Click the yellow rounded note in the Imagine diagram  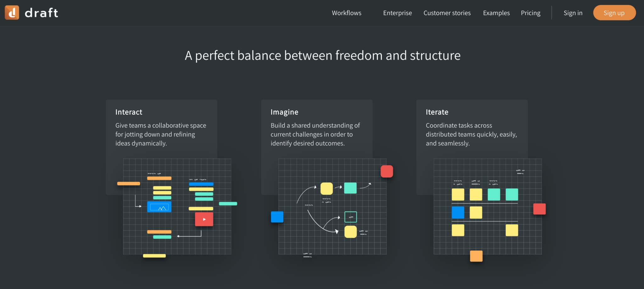tap(327, 188)
